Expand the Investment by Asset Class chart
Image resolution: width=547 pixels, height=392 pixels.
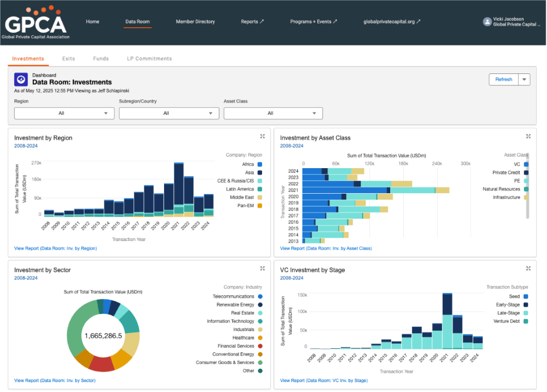pyautogui.click(x=528, y=136)
